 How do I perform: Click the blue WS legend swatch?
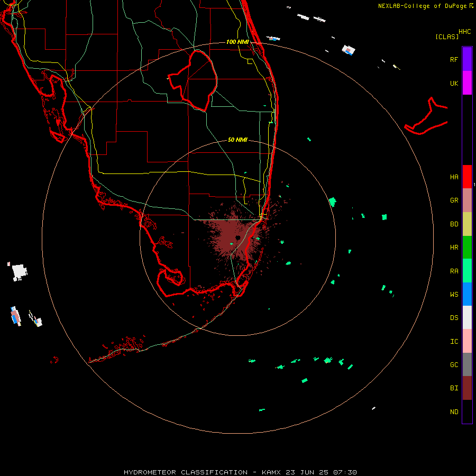pyautogui.click(x=467, y=294)
